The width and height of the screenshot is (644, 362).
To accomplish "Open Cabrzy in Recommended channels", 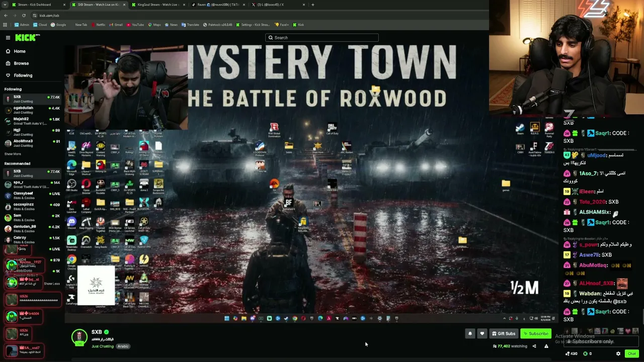I will click(x=32, y=240).
